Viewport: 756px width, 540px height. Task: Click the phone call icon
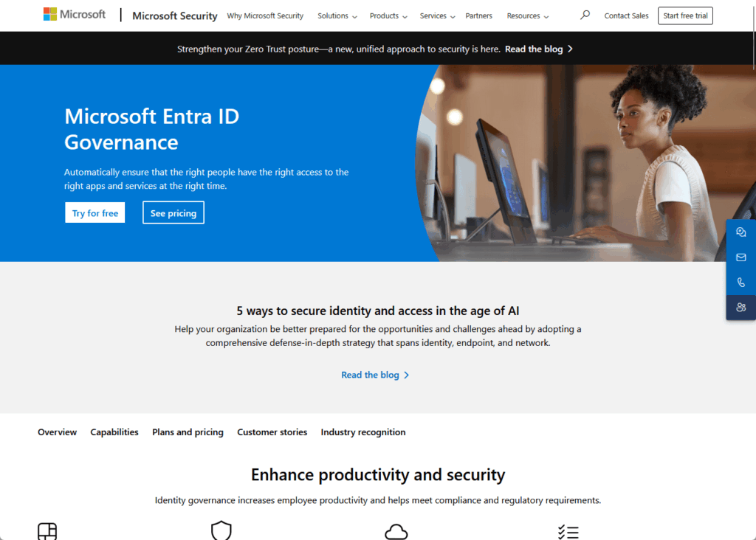(x=741, y=283)
